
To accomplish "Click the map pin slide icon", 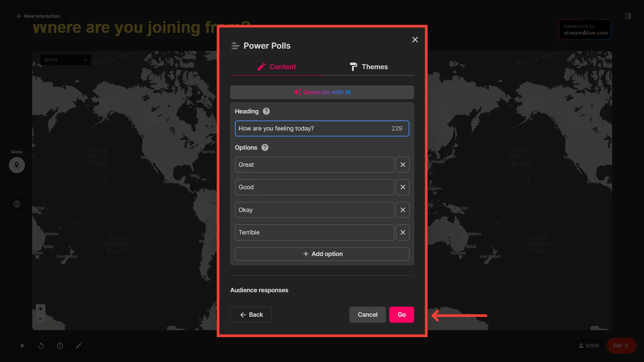I will 17,165.
